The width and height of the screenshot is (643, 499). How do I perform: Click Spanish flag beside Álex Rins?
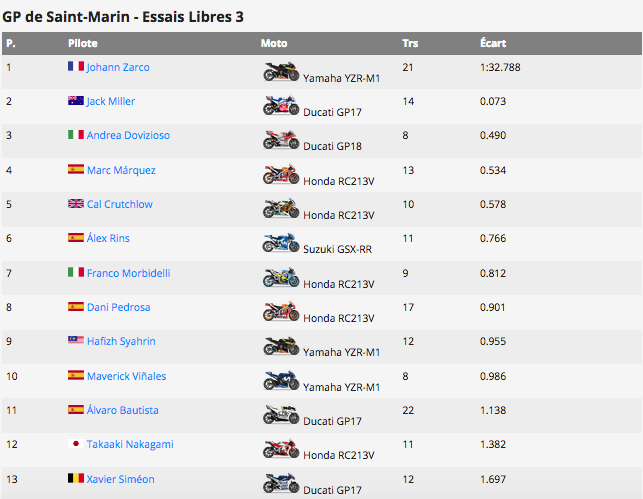(76, 237)
